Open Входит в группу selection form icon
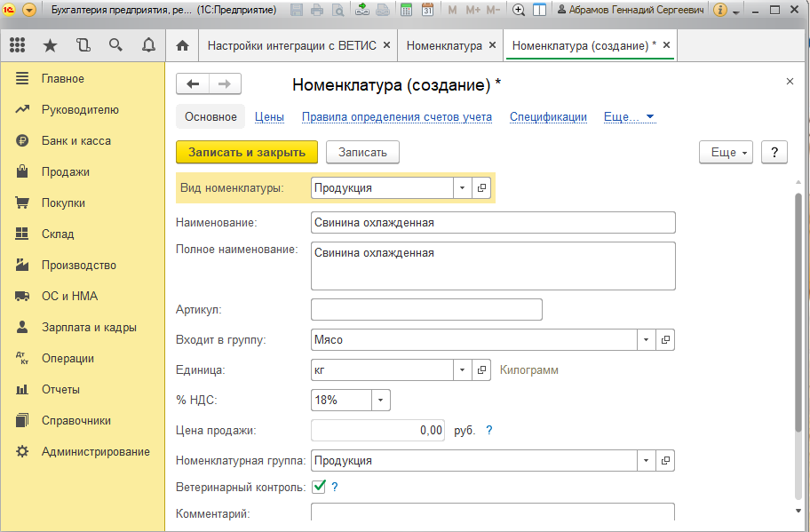The width and height of the screenshot is (810, 532). (666, 339)
